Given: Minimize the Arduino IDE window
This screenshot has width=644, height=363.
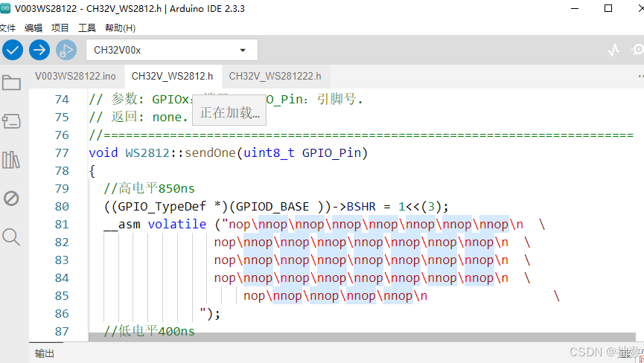Looking at the screenshot, I should (575, 8).
